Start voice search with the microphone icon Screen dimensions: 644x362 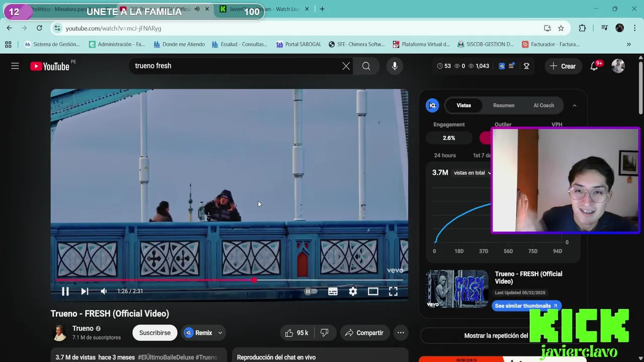tap(394, 66)
